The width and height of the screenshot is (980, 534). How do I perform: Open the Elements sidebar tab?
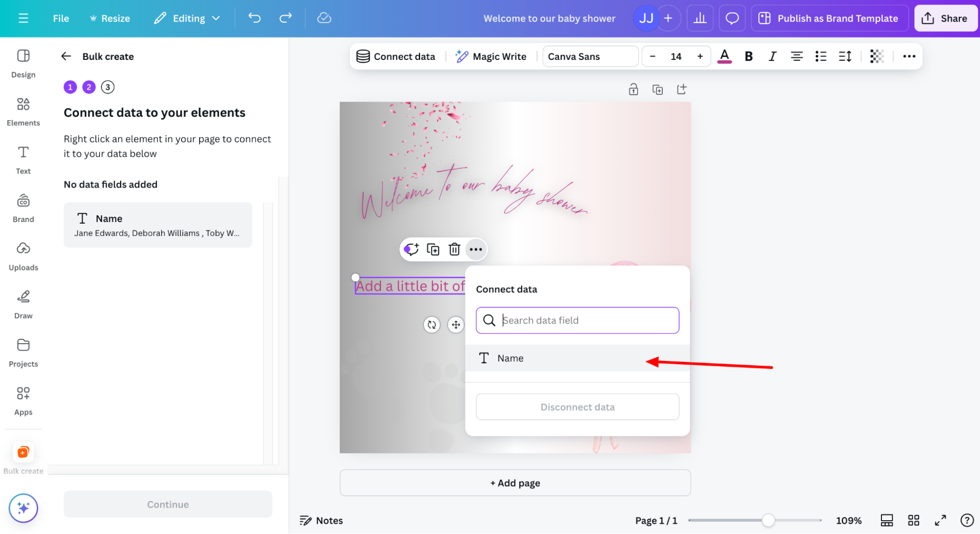[x=23, y=112]
